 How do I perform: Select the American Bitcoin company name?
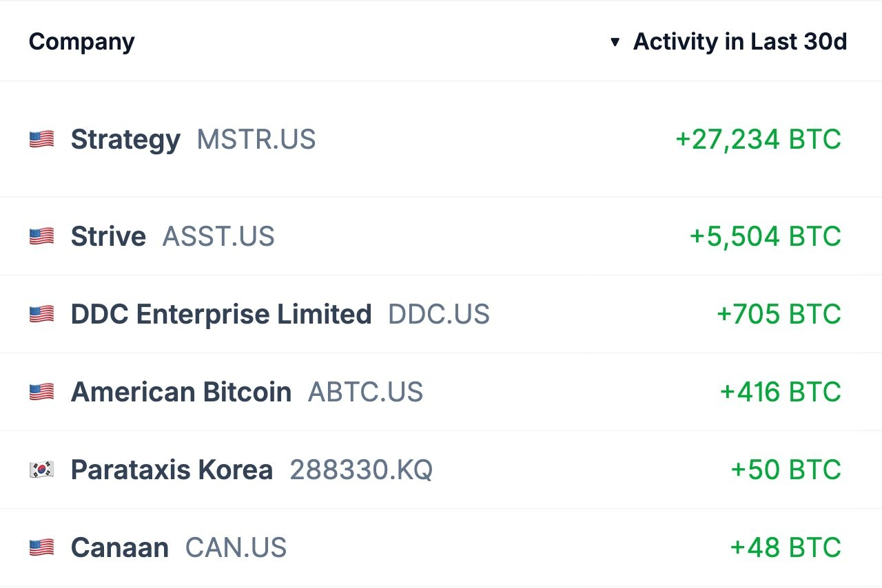[181, 392]
